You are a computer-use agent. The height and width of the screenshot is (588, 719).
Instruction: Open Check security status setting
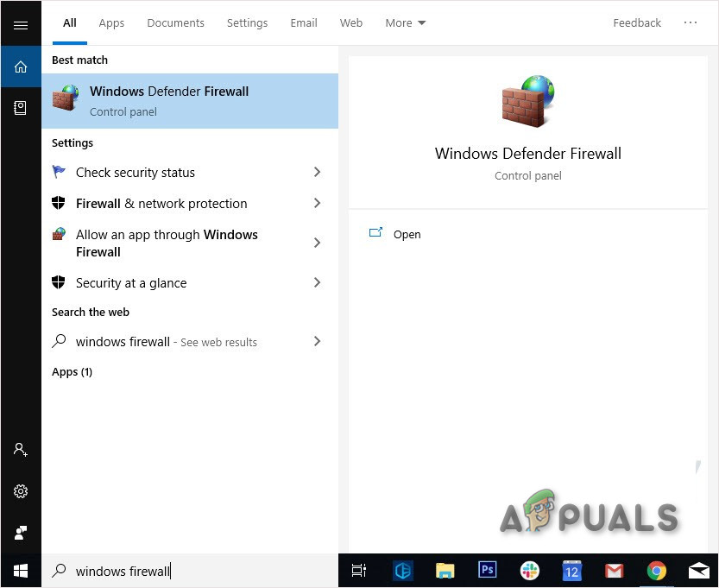click(190, 173)
